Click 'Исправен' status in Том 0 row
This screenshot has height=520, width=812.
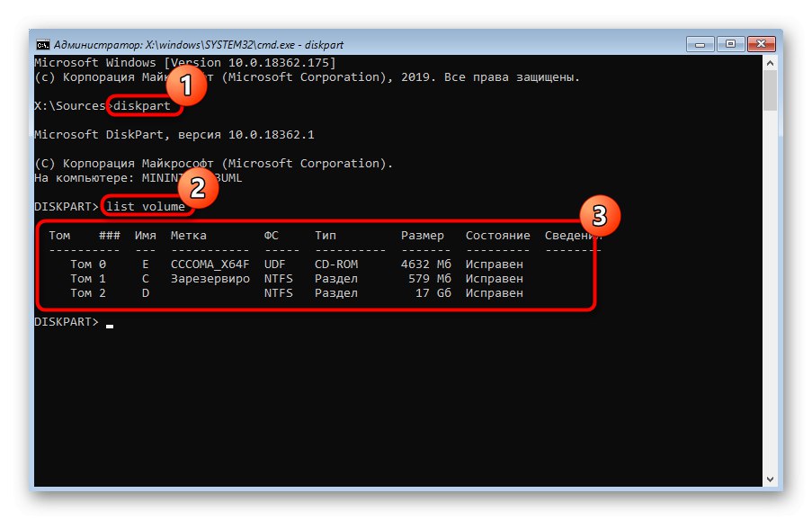click(494, 264)
